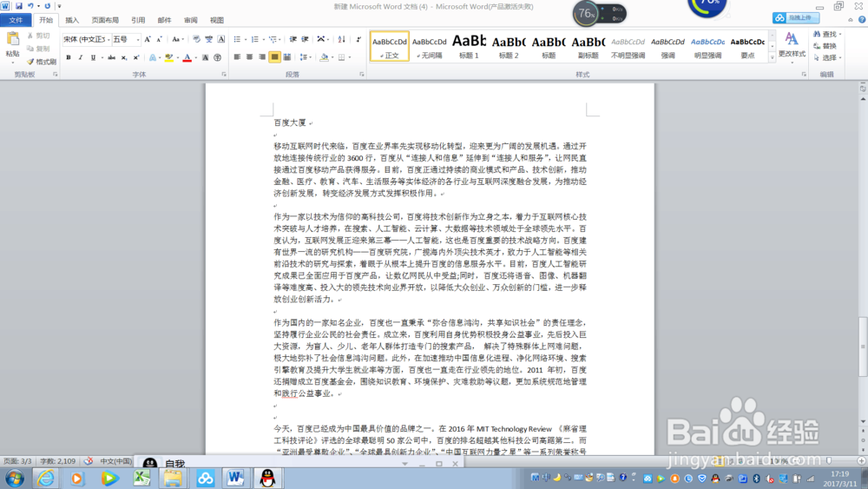This screenshot has width=868, height=489.
Task: Click the Shrink Font icon
Action: [159, 39]
